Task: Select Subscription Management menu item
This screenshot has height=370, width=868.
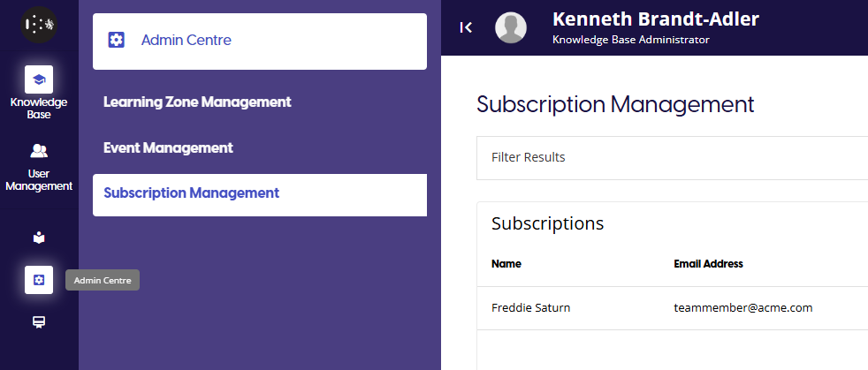Action: pos(191,193)
